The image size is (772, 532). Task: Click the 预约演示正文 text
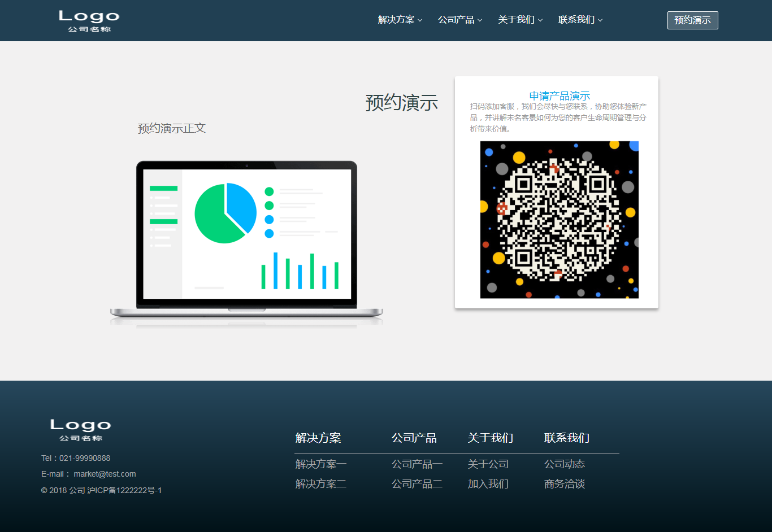tap(172, 128)
